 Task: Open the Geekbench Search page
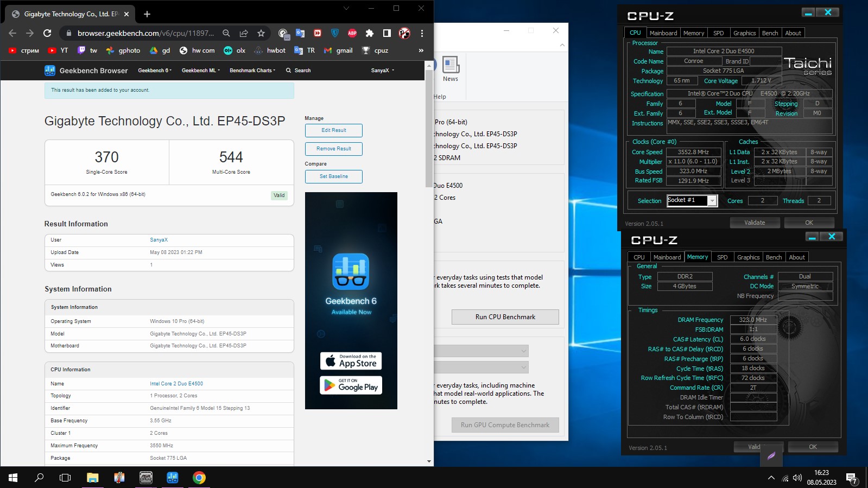coord(299,71)
